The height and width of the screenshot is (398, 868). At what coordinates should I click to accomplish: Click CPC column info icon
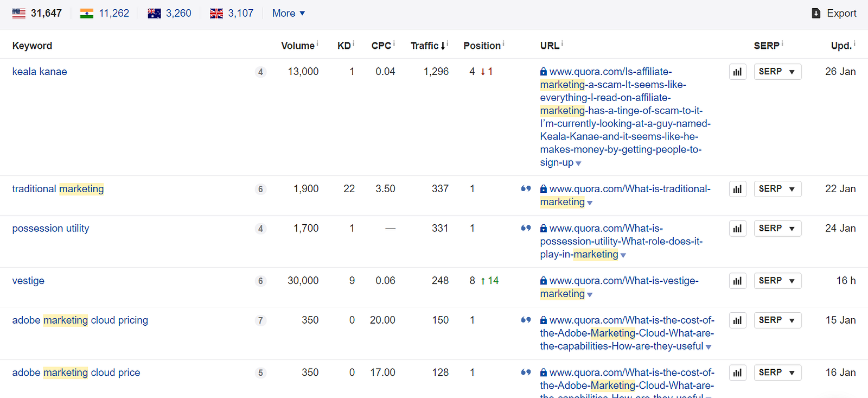(x=394, y=43)
